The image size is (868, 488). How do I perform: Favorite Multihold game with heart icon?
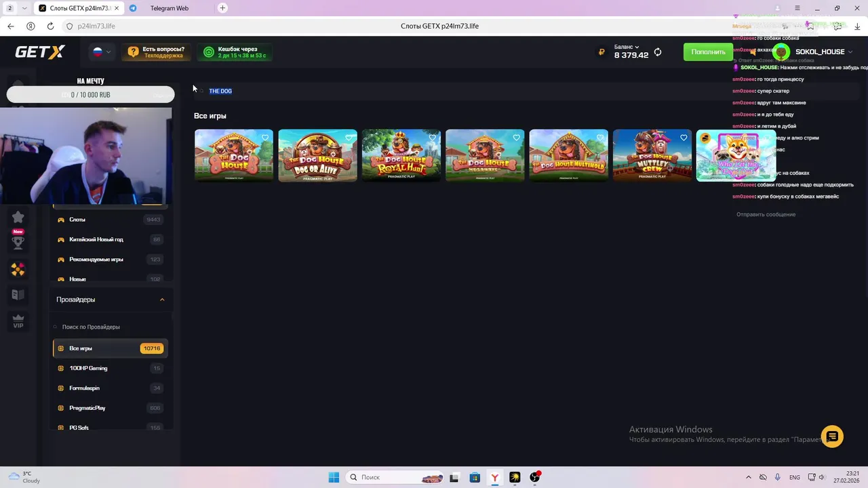coord(600,138)
